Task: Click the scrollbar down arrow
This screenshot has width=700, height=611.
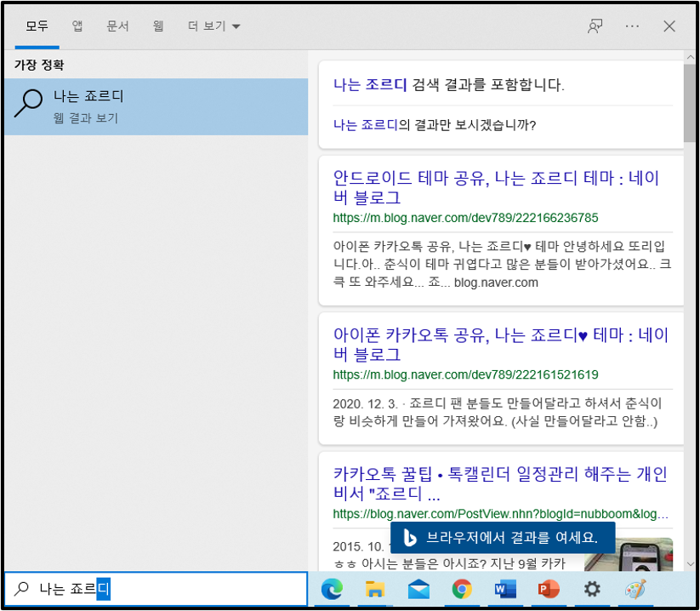Action: tap(690, 564)
